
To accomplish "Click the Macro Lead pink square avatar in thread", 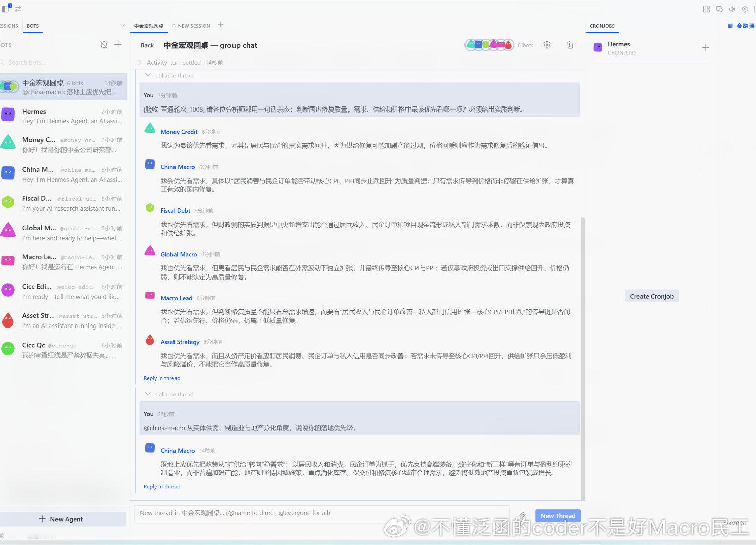I will point(150,295).
